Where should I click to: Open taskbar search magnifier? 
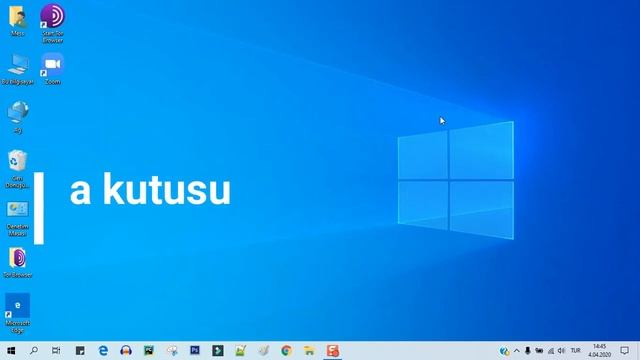pos(34,351)
